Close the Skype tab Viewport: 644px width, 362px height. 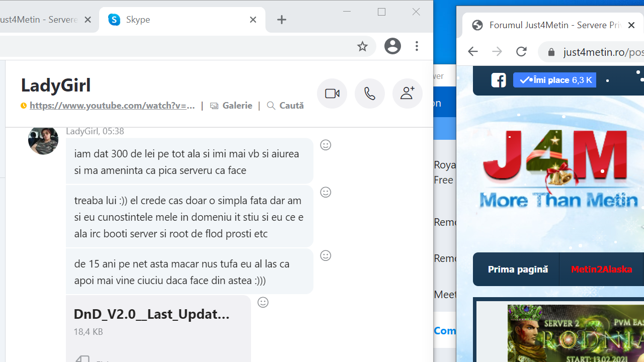tap(253, 20)
